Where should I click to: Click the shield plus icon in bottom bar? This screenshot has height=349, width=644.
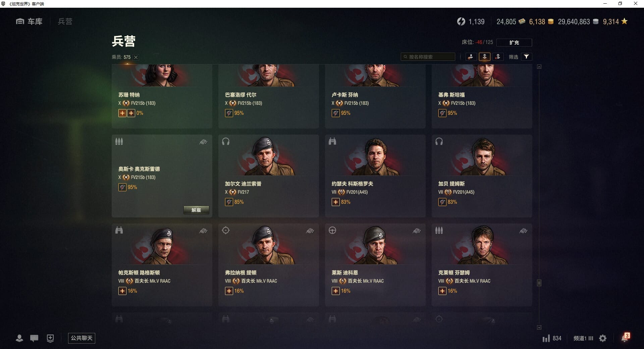pyautogui.click(x=50, y=338)
